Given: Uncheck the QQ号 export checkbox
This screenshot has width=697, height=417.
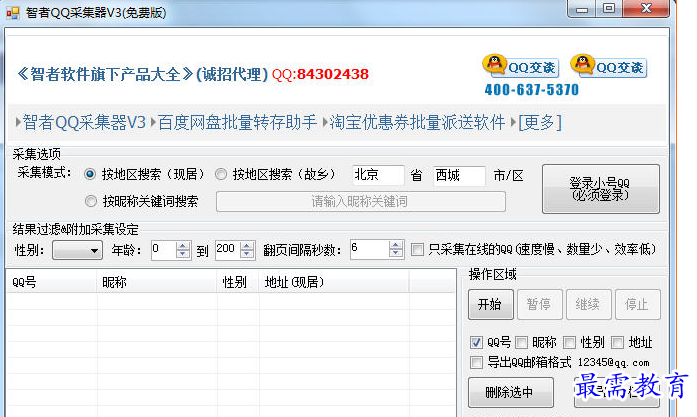Looking at the screenshot, I should pyautogui.click(x=476, y=342).
